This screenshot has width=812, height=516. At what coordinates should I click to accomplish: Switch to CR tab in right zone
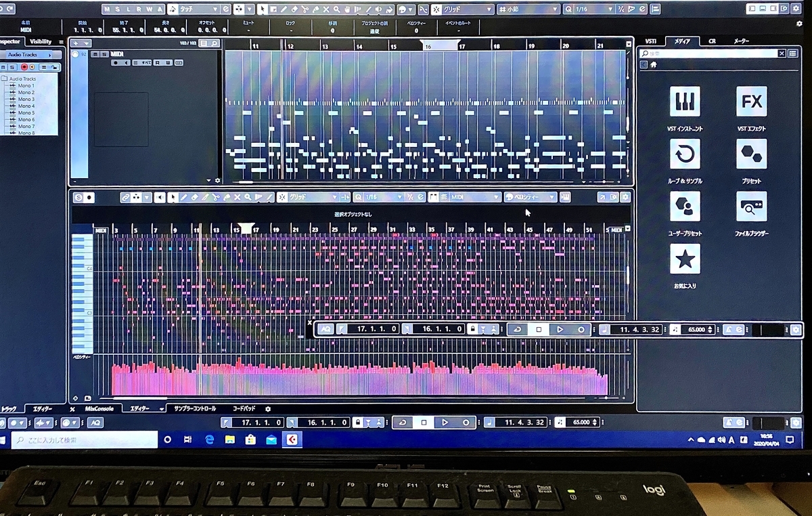[712, 41]
